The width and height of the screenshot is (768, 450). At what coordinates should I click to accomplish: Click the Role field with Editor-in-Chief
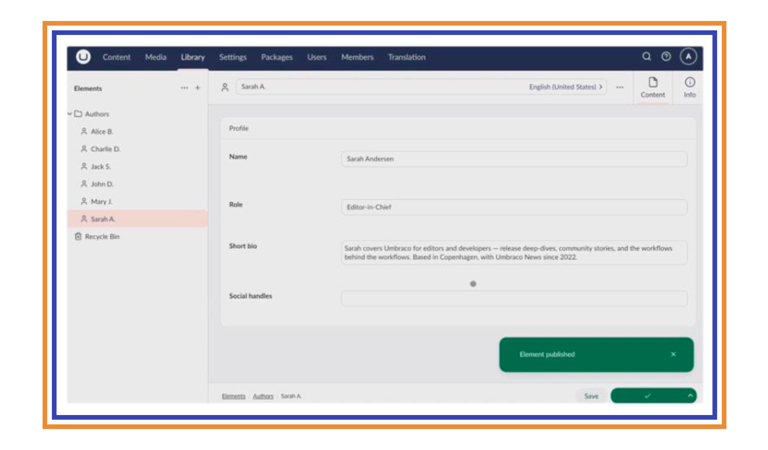pos(514,207)
